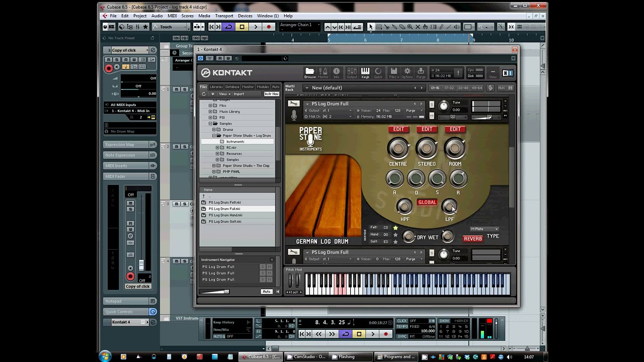Click the LPF knob
Viewport: 644px width, 362px height.
pos(449,206)
